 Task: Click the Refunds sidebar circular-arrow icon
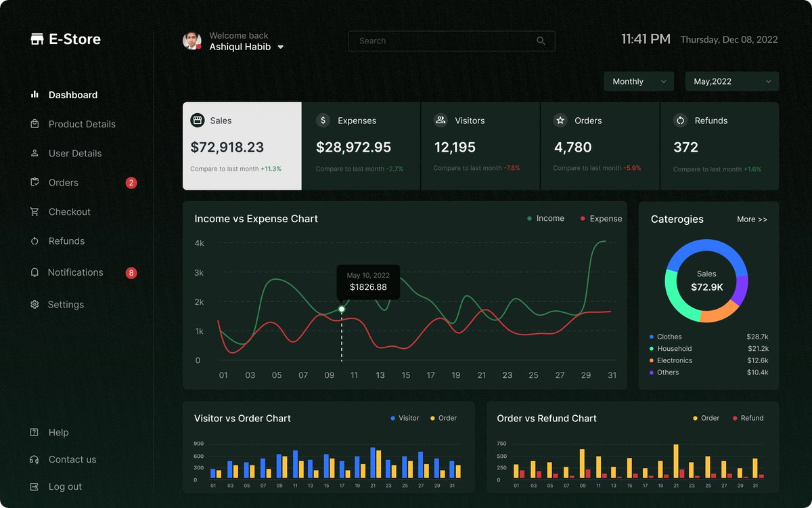(35, 241)
